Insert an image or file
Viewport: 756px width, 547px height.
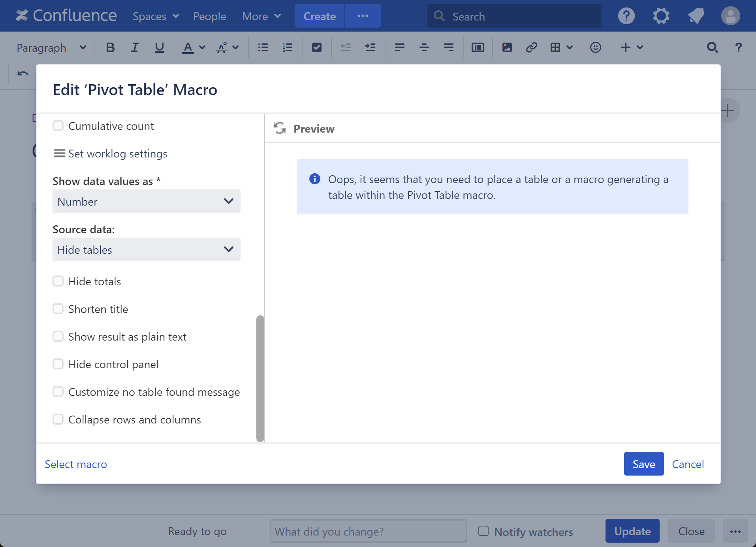[507, 48]
